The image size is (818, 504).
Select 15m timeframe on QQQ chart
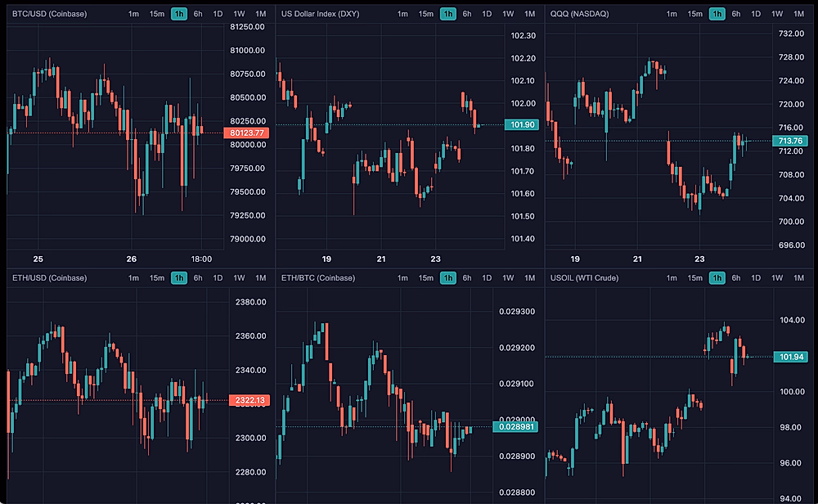(x=694, y=14)
